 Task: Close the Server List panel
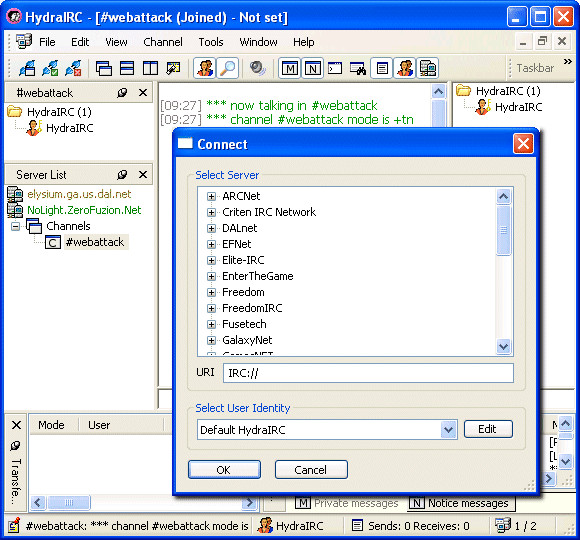(143, 175)
